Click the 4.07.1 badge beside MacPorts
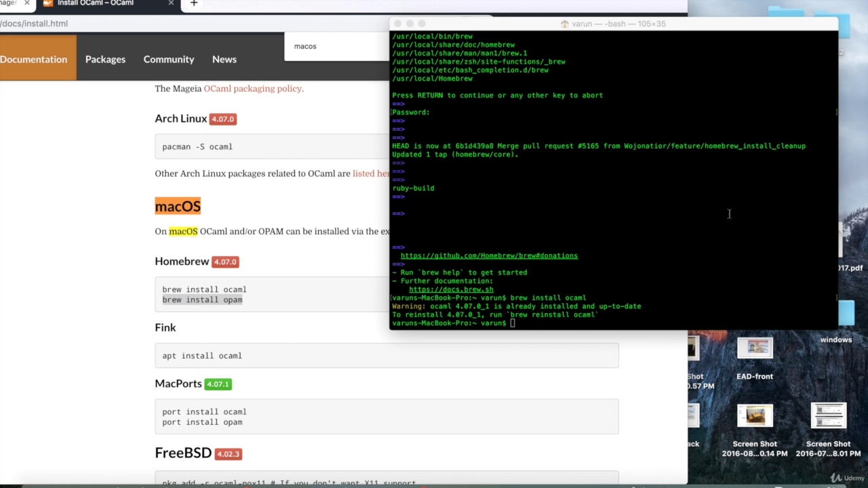The height and width of the screenshot is (488, 868). pos(218,384)
